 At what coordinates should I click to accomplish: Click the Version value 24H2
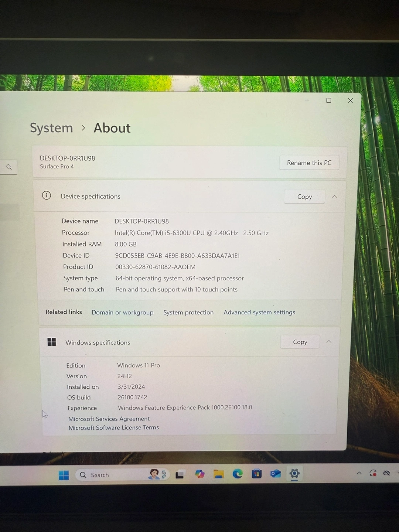125,376
